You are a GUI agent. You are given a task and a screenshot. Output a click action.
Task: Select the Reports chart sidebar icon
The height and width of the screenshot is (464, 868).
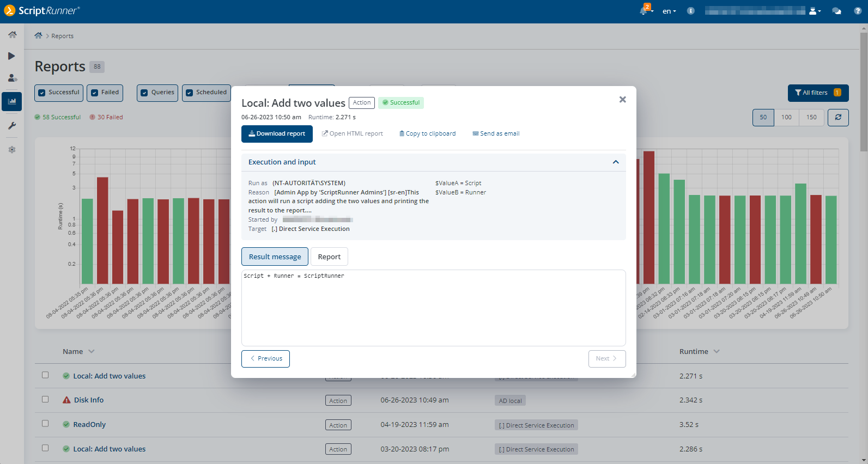11,101
